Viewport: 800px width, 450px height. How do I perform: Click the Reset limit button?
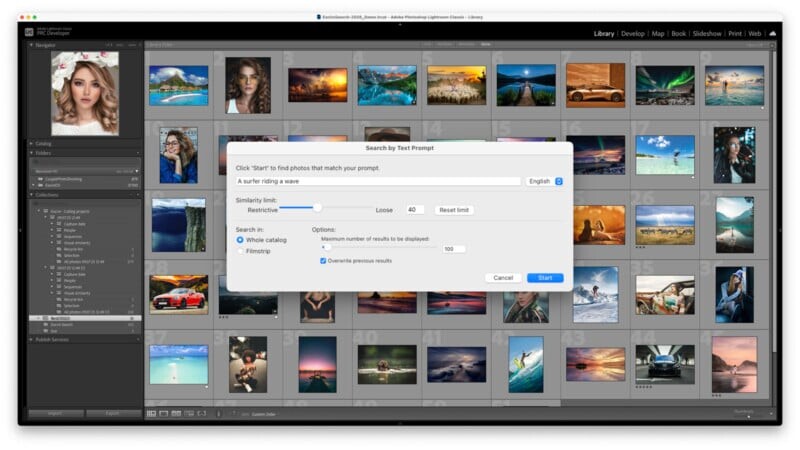click(x=453, y=210)
